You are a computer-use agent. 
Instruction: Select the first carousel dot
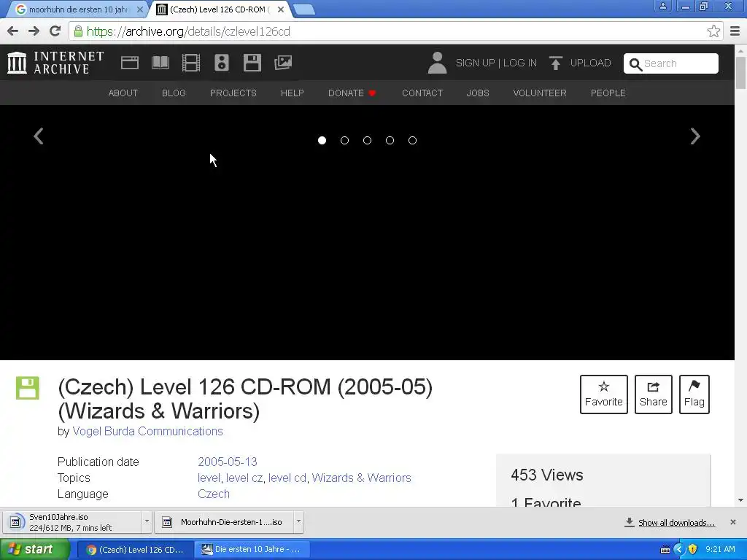tap(322, 141)
